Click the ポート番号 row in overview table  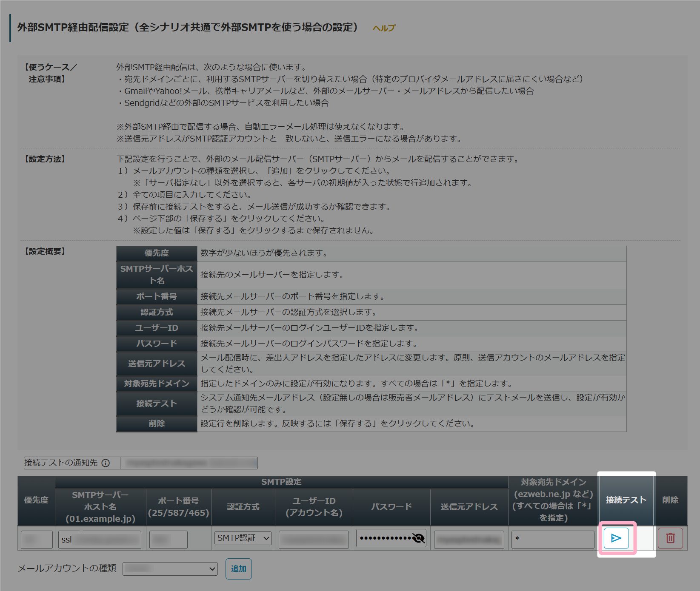tap(371, 296)
